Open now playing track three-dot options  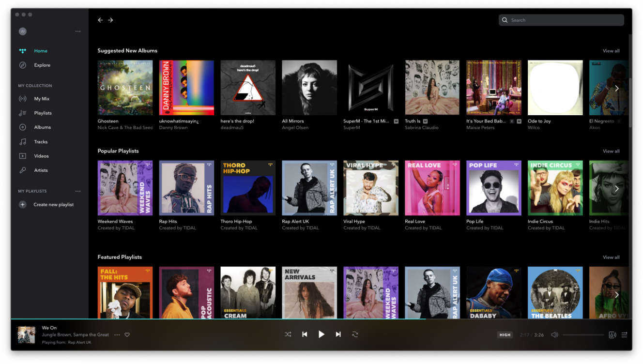(x=117, y=335)
